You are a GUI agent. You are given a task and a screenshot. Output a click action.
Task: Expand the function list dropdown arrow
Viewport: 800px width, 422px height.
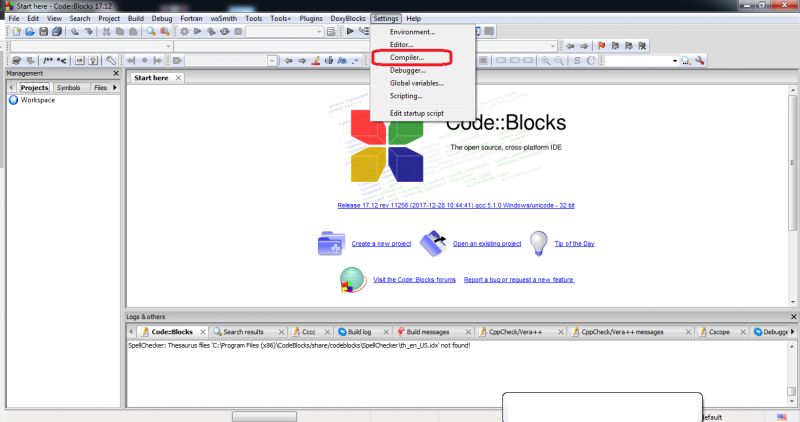pos(552,46)
